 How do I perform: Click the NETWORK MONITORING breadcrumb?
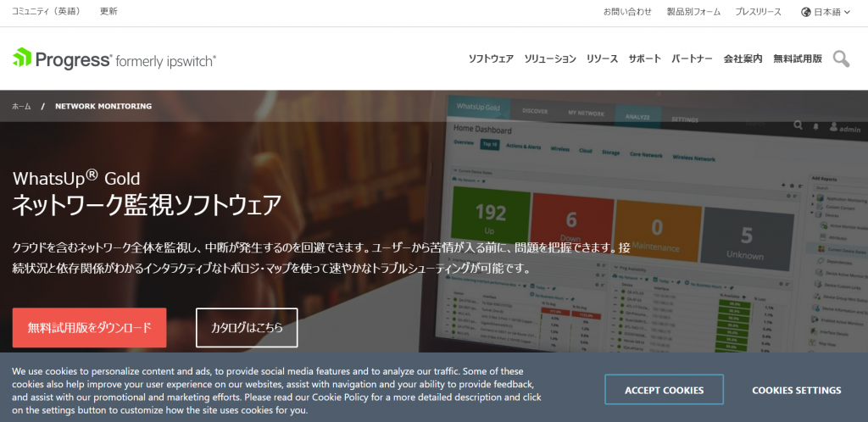(x=103, y=106)
